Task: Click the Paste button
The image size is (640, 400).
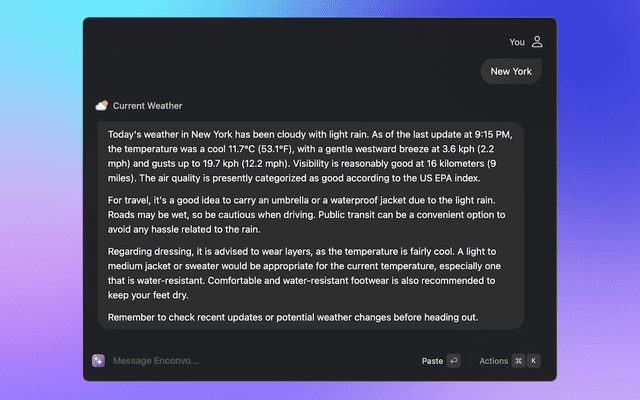Action: point(432,361)
